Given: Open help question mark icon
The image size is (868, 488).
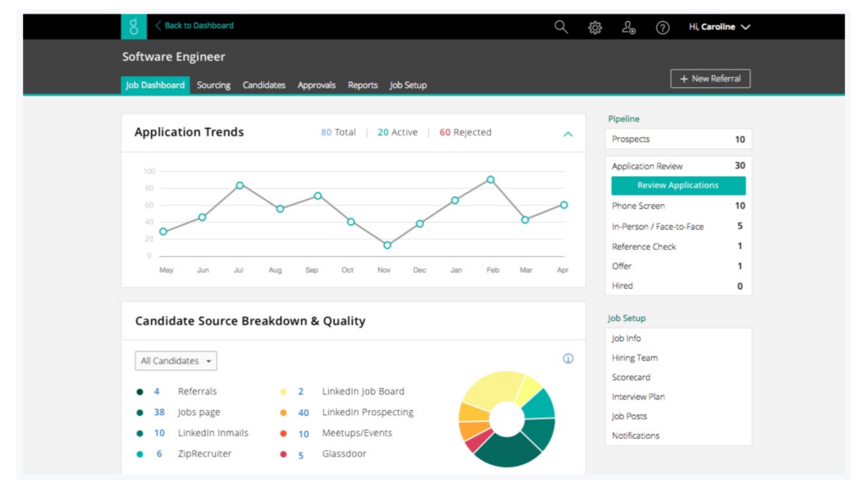Looking at the screenshot, I should click(663, 27).
